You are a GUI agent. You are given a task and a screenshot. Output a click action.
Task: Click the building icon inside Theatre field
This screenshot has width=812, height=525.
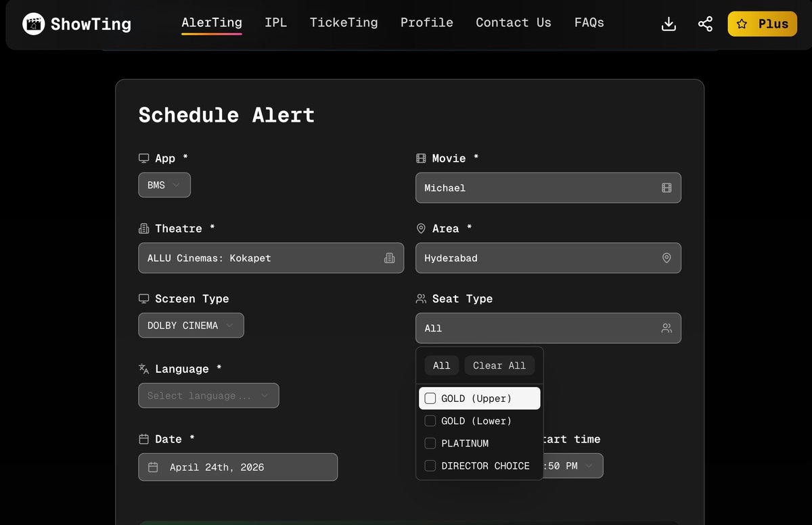[x=389, y=258]
